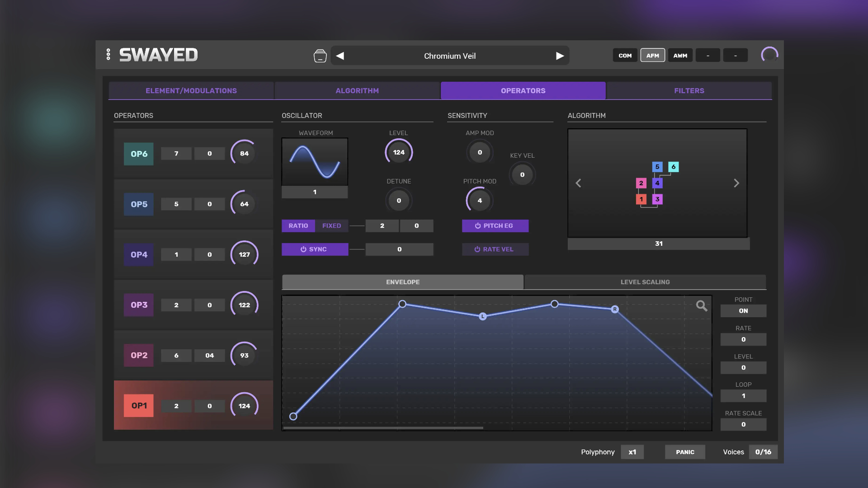Image resolution: width=868 pixels, height=488 pixels.
Task: Go to previous preset arrow
Action: click(340, 56)
